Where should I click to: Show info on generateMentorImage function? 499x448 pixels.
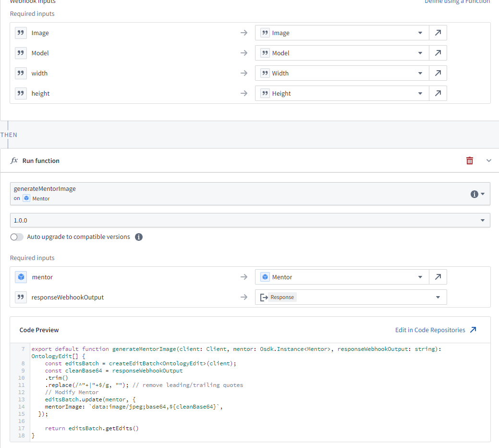[475, 194]
